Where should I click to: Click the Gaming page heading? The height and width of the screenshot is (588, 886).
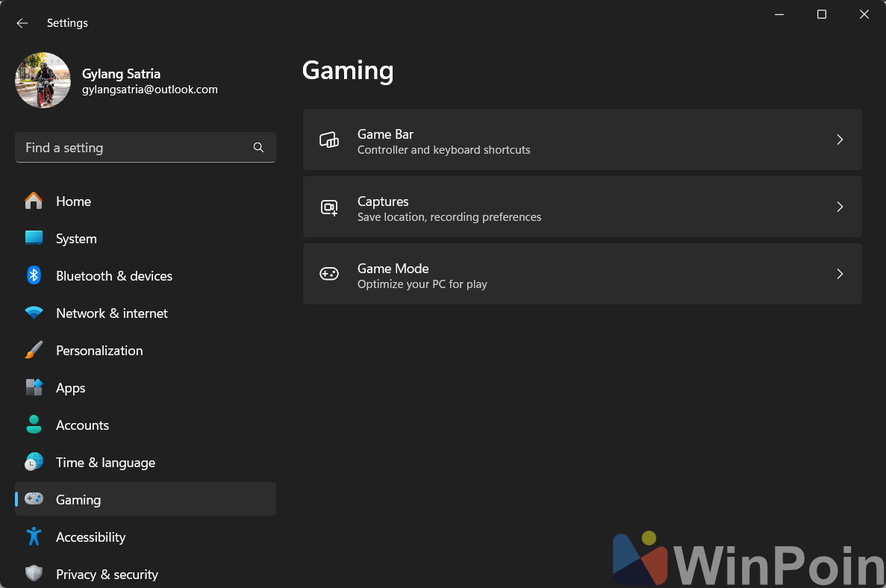tap(348, 71)
